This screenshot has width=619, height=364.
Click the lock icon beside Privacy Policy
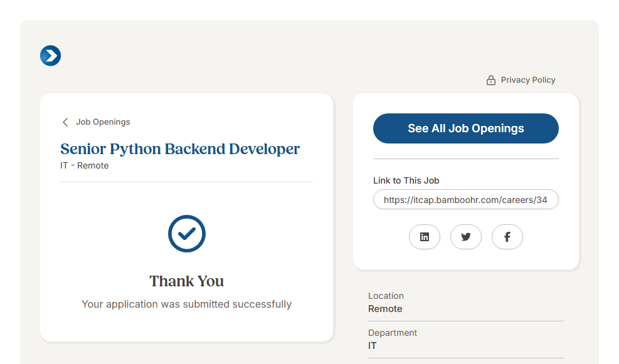491,80
